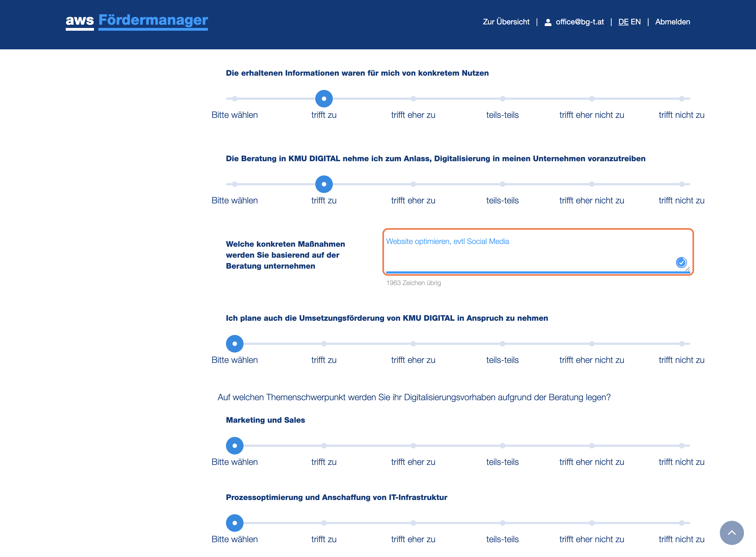Select 'trifft eher nicht zu' for Marketing und Sales
The image size is (756, 557).
click(592, 446)
